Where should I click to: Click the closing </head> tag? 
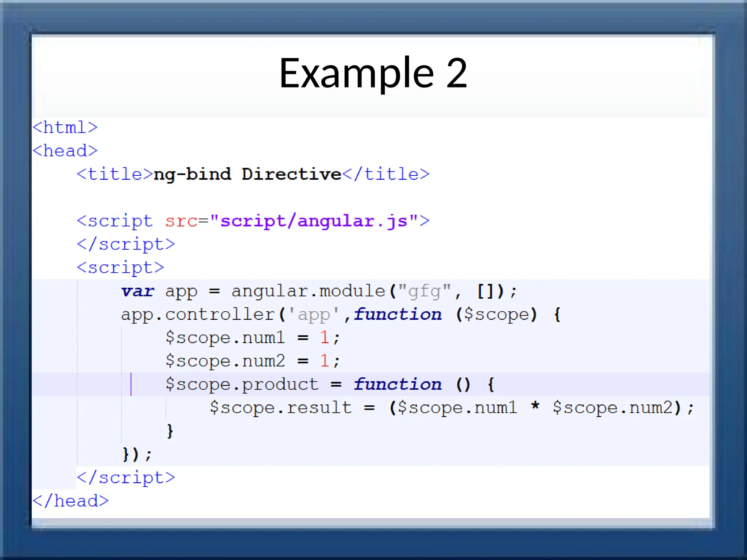point(71,501)
